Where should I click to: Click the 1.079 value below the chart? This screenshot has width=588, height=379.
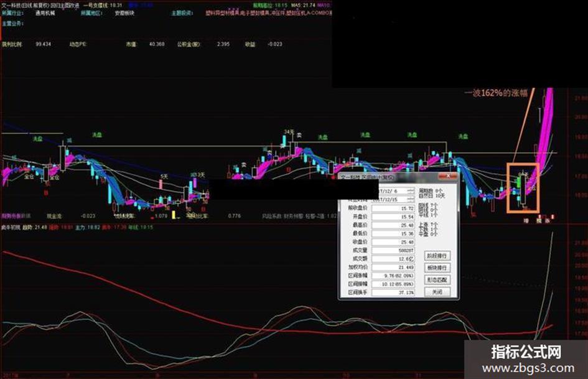click(x=161, y=216)
